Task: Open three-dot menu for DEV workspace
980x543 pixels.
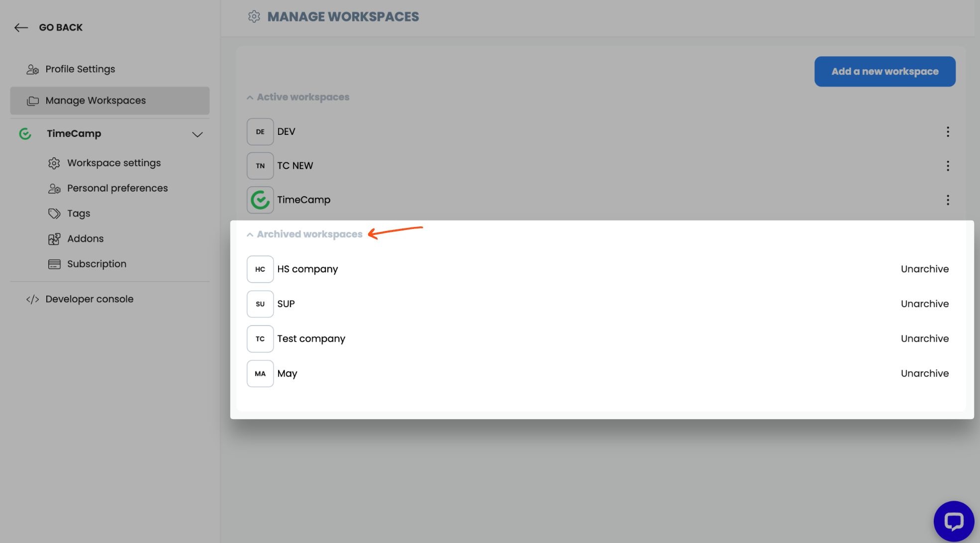Action: [948, 132]
